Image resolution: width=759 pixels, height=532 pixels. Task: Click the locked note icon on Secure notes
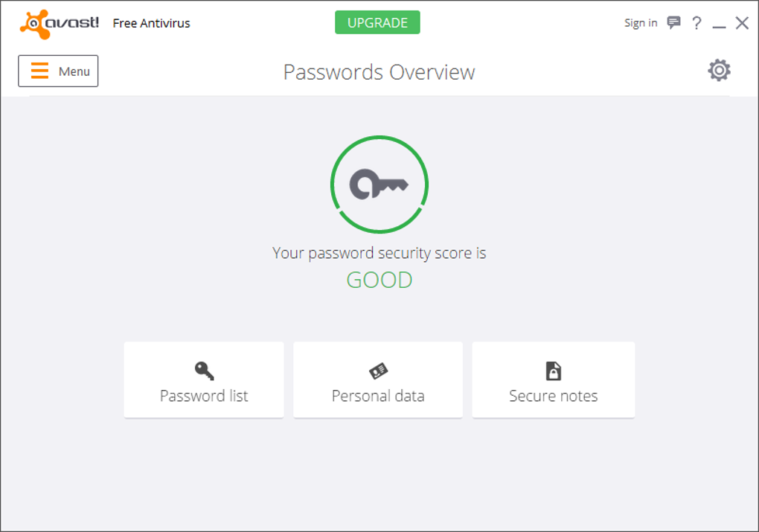point(554,371)
